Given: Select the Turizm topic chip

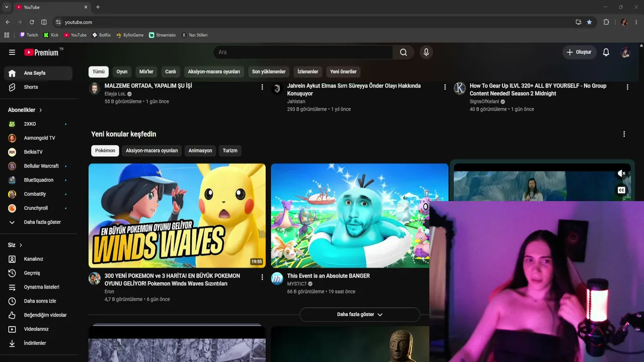Looking at the screenshot, I should point(230,151).
